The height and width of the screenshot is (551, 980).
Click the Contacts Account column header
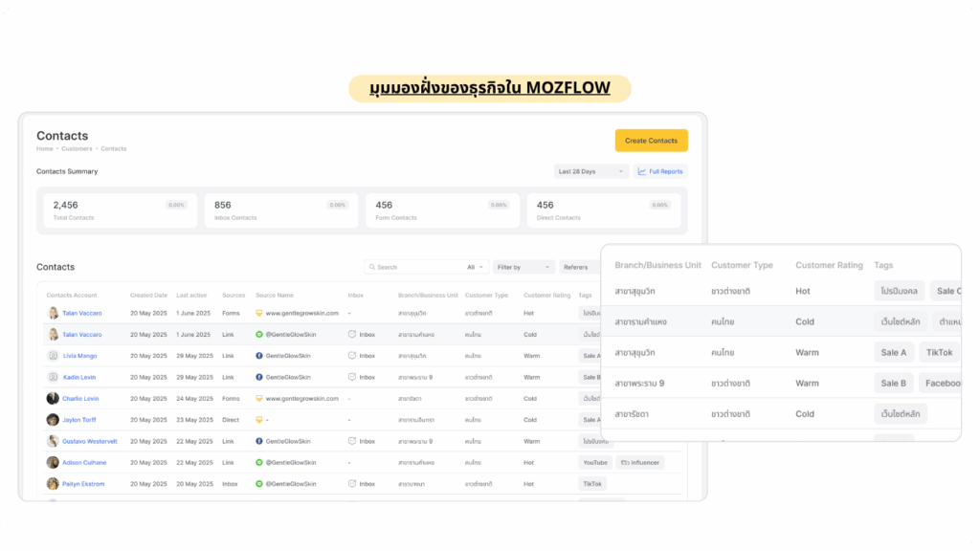(71, 295)
